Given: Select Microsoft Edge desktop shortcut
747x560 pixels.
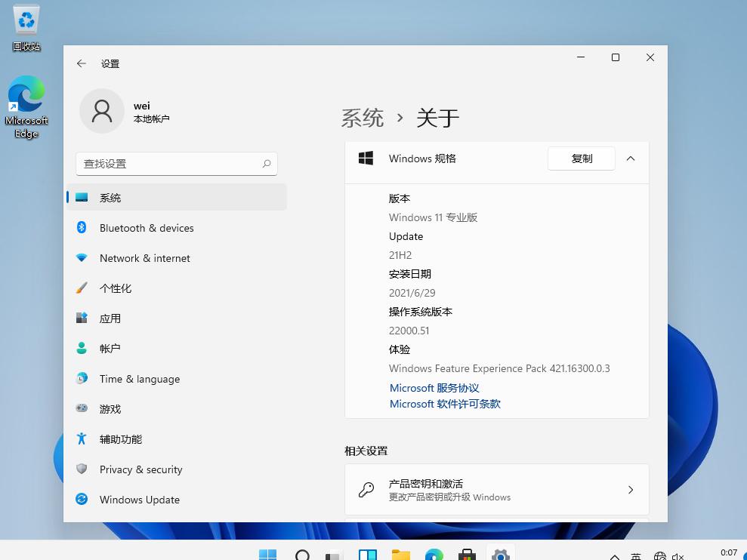Looking at the screenshot, I should (26, 107).
